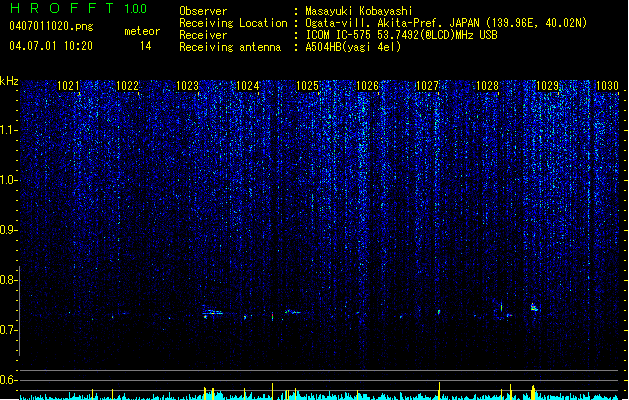Click the 1027 time marker
Viewport: 629px width, 400px height.
[427, 86]
